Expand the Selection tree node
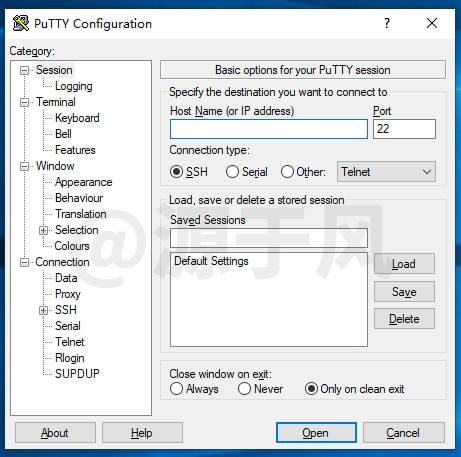461x457 pixels. point(43,230)
